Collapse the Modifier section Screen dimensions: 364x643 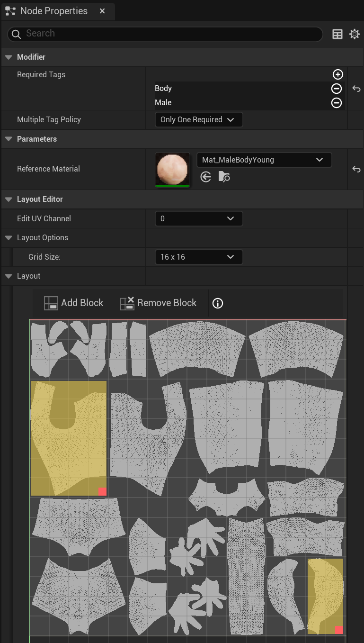8,57
